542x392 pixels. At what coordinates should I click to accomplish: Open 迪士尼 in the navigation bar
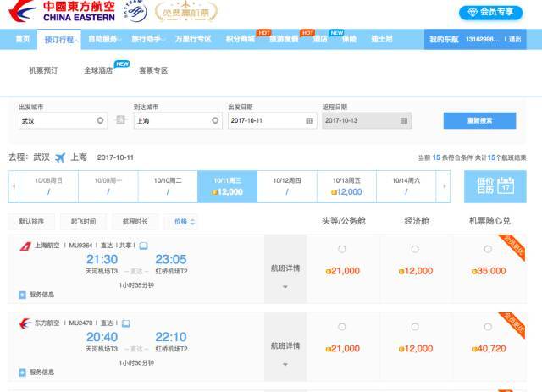pos(382,39)
